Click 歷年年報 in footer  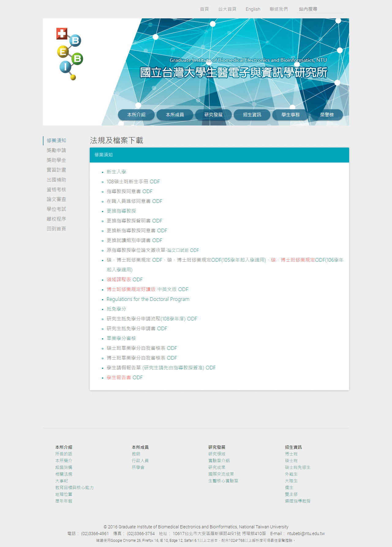(64, 501)
